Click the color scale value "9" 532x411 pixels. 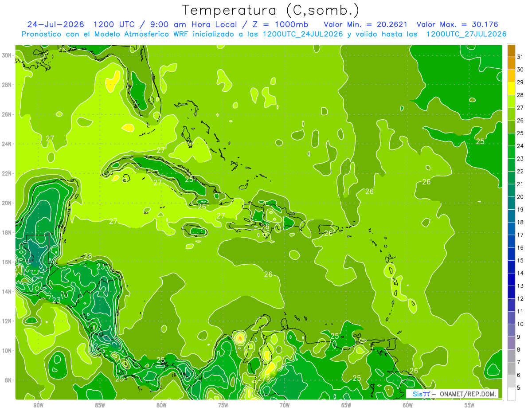(519, 337)
